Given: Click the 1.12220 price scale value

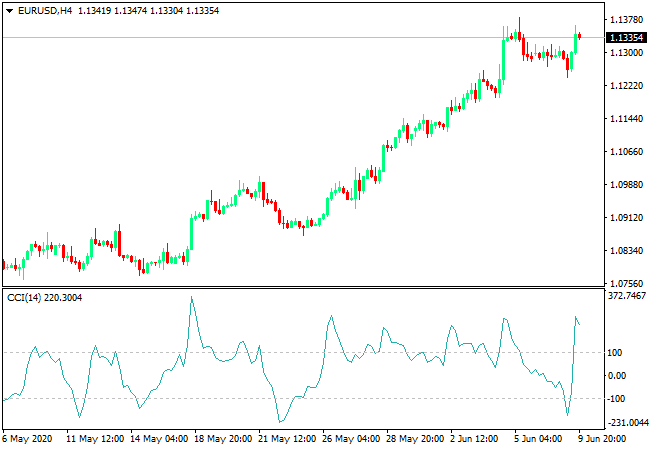Looking at the screenshot, I should point(624,86).
